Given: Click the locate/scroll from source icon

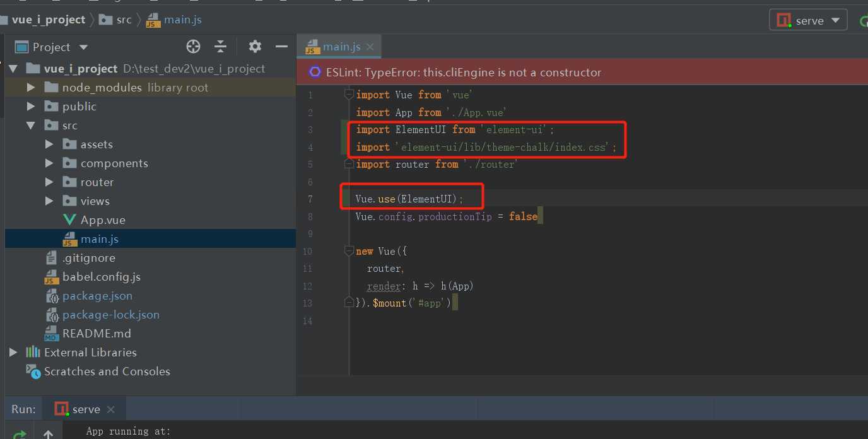Looking at the screenshot, I should coord(193,47).
